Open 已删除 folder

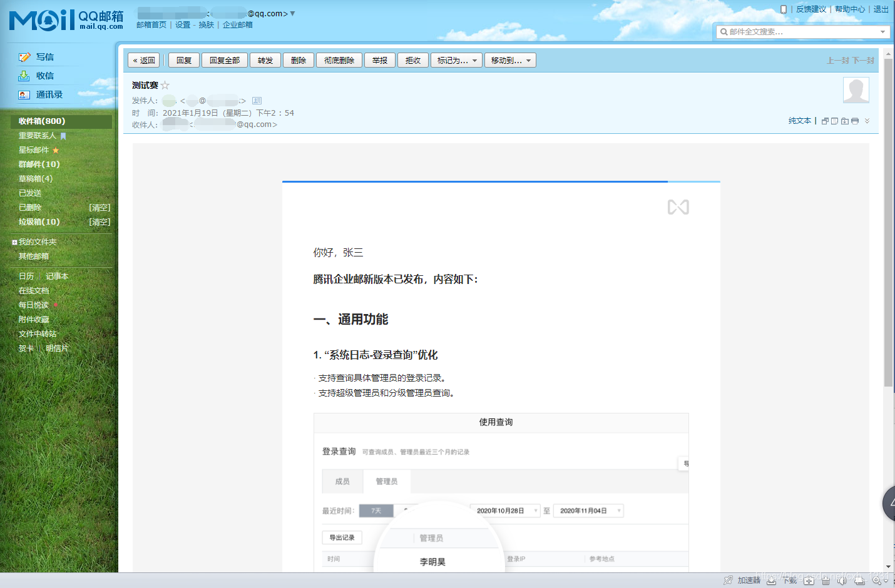[x=30, y=208]
